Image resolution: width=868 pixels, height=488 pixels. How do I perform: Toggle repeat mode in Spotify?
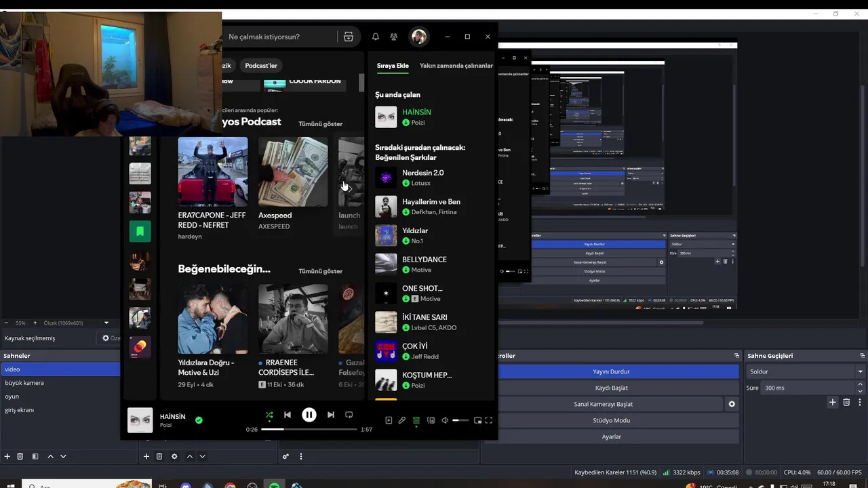click(x=349, y=415)
